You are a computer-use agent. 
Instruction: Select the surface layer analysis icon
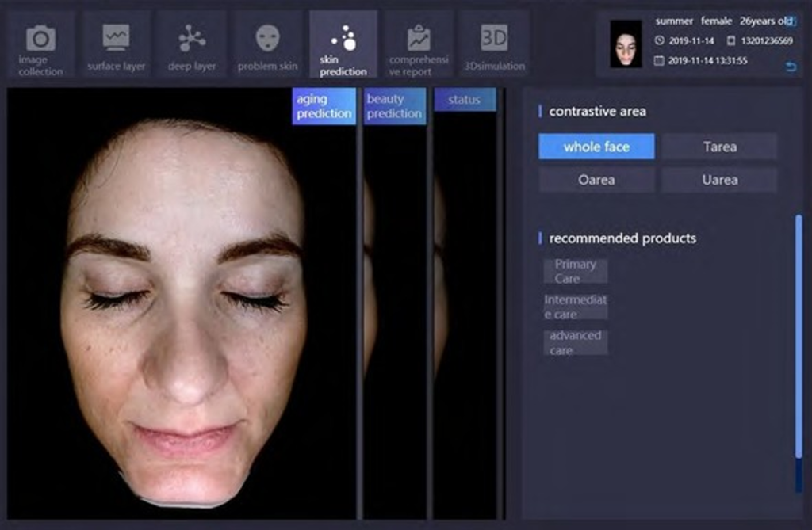tap(116, 38)
